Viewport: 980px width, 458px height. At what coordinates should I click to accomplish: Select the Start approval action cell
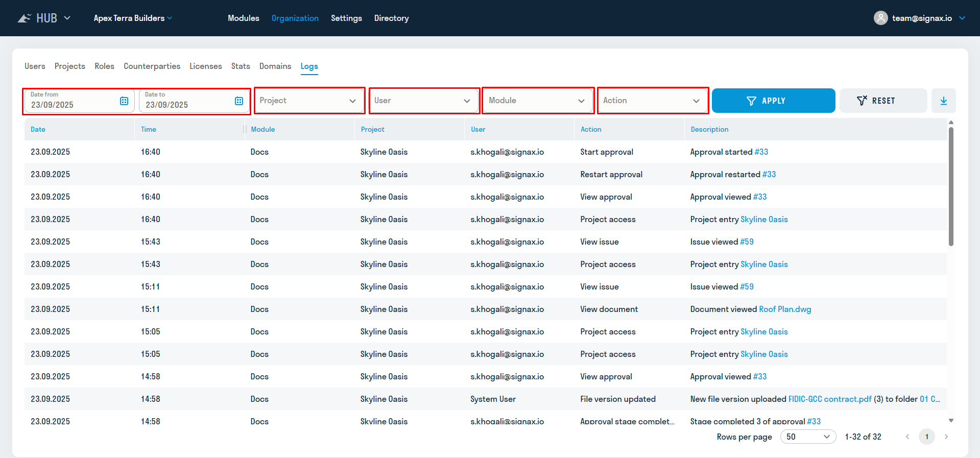pyautogui.click(x=607, y=152)
